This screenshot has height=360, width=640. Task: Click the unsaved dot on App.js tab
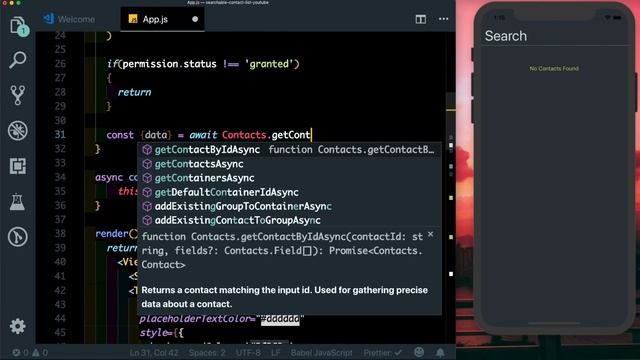(195, 19)
